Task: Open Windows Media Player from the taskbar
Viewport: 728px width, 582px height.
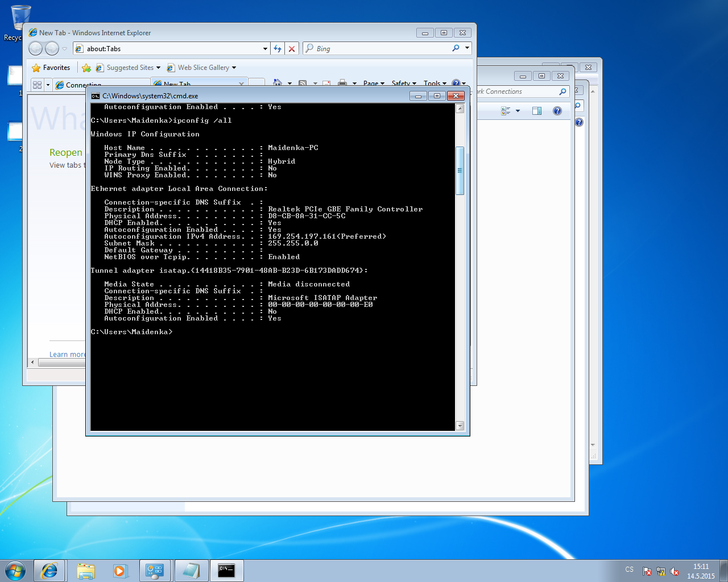Action: [120, 571]
